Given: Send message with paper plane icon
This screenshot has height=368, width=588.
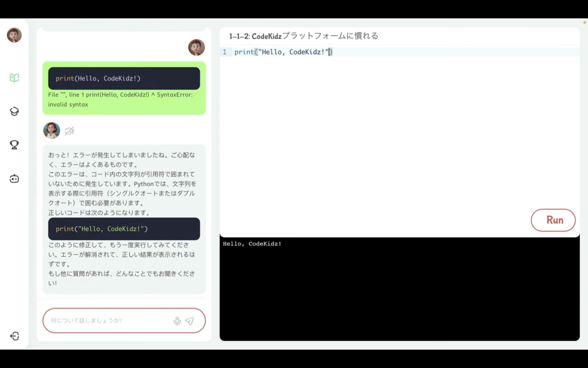Looking at the screenshot, I should 189,321.
